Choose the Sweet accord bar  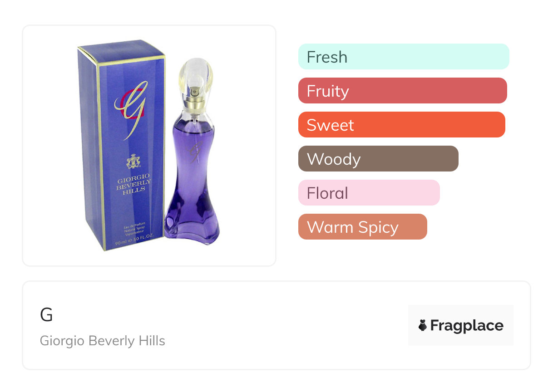coord(401,125)
